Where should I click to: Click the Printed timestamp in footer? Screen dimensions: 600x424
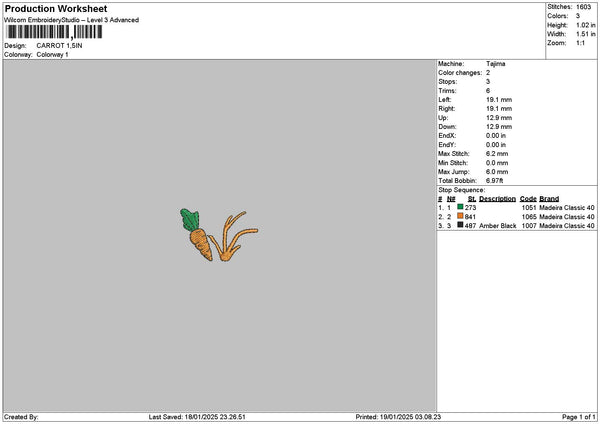pyautogui.click(x=398, y=417)
